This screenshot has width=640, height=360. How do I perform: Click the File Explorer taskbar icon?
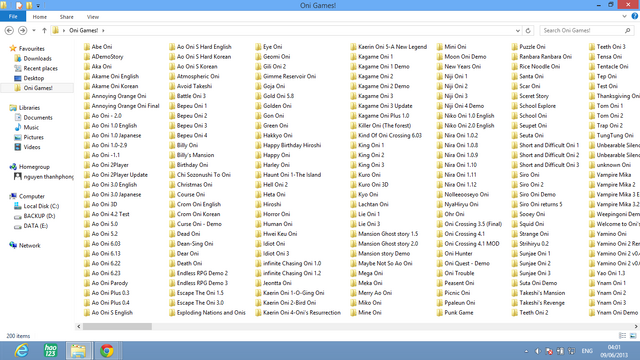tap(78, 351)
